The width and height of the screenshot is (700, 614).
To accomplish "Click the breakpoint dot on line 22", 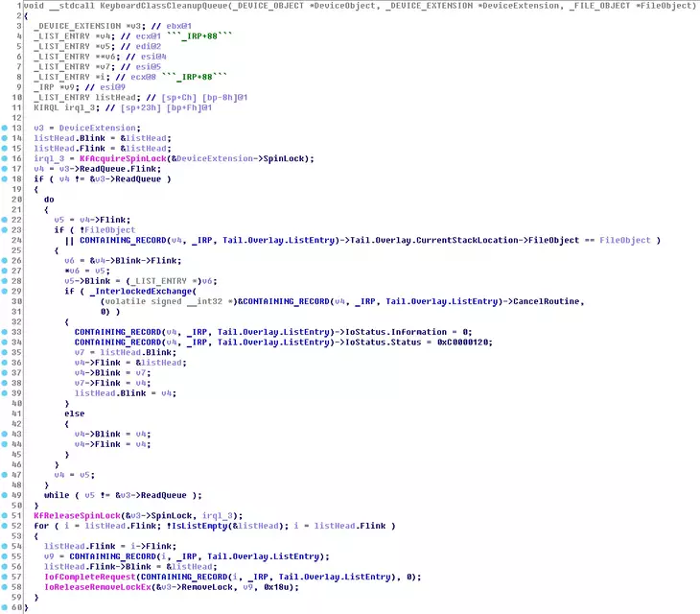I will pyautogui.click(x=5, y=220).
